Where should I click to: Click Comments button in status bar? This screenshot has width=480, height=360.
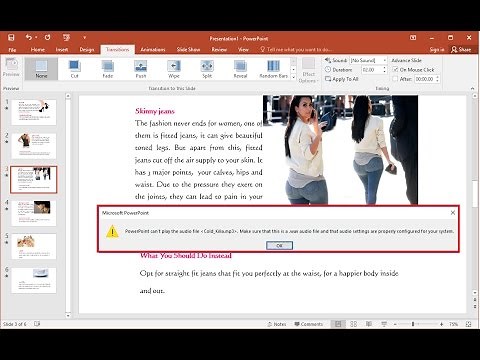(308, 324)
